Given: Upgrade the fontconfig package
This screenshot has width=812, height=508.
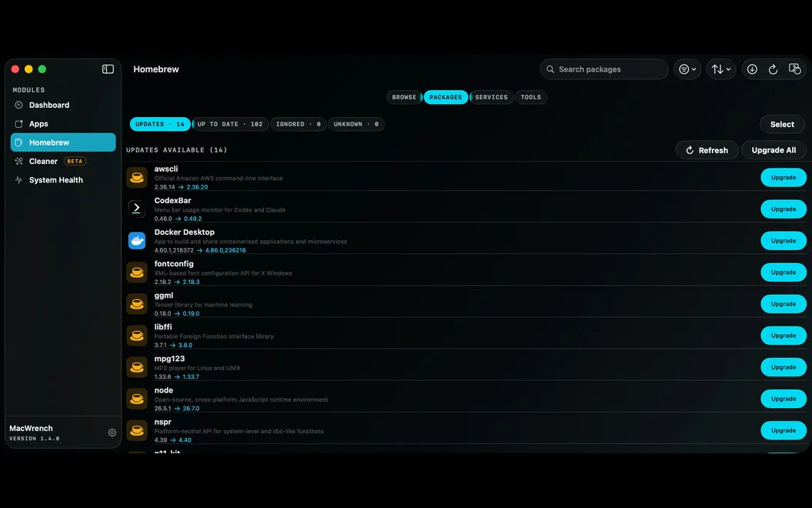Looking at the screenshot, I should coord(784,272).
